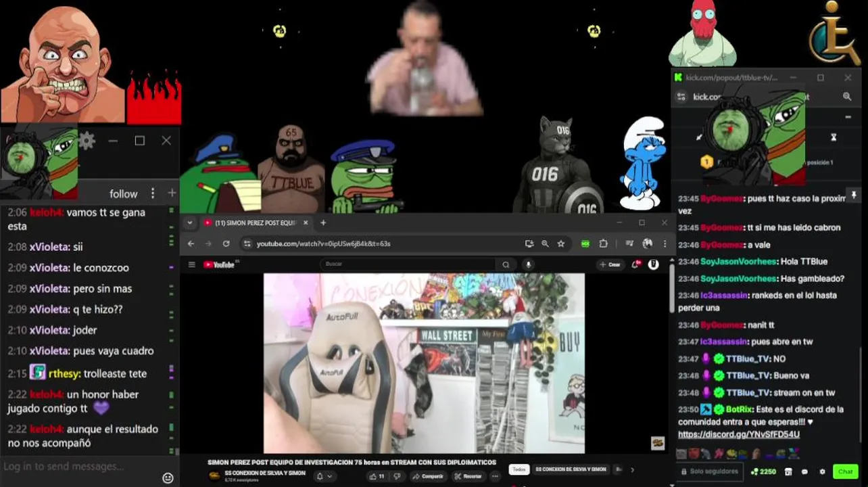Click the YouTube Crear button
The height and width of the screenshot is (487, 868).
pos(610,264)
